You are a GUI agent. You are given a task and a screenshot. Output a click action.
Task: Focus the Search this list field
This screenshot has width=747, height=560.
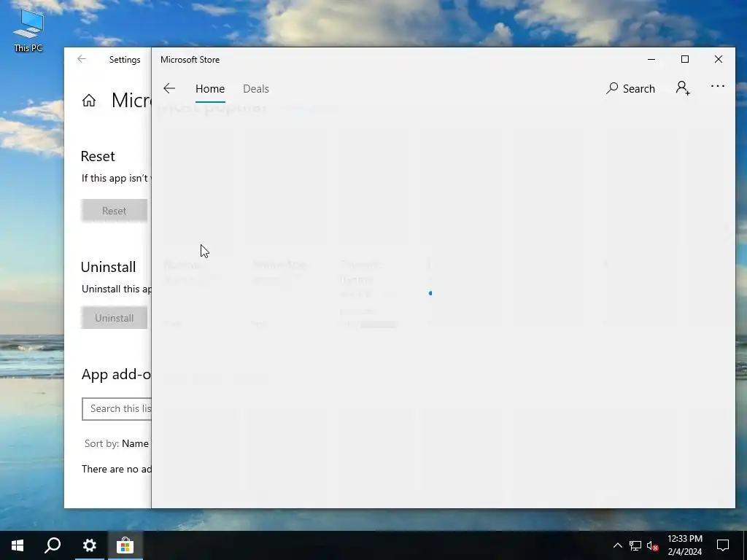pos(117,409)
